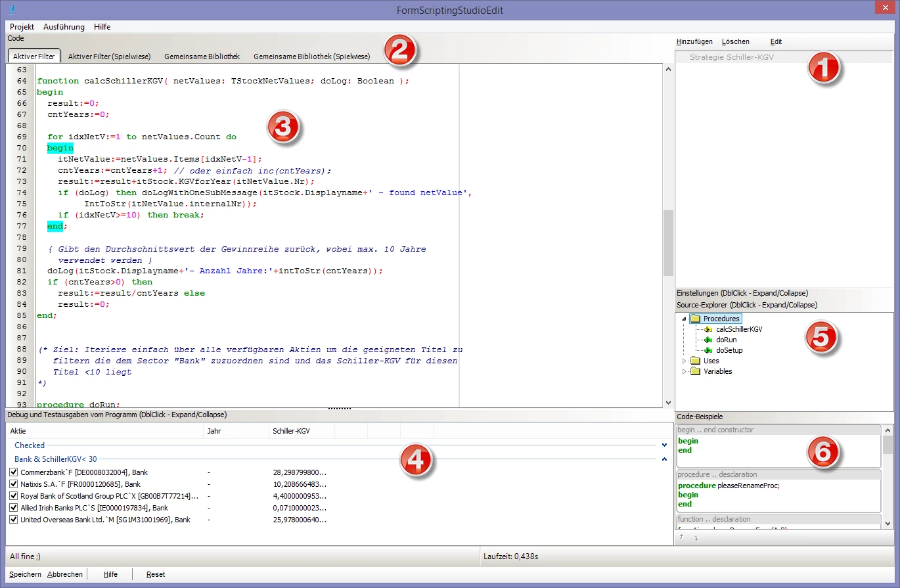Viewport: 900px width, 588px height.
Task: Click the code examples scroll-down arrow
Action: tap(888, 524)
